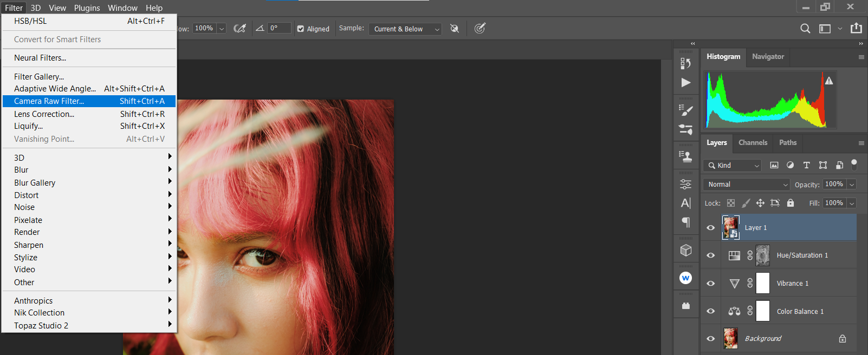The height and width of the screenshot is (355, 868).
Task: Open the blue W plugin panel icon
Action: [685, 278]
